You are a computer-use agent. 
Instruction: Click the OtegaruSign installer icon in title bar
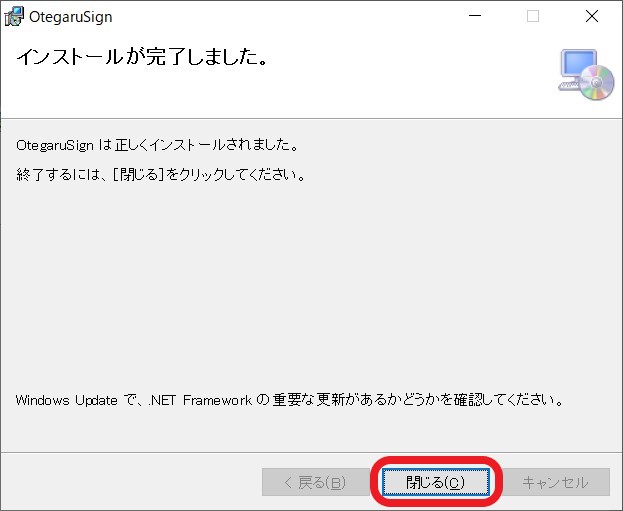pos(15,16)
